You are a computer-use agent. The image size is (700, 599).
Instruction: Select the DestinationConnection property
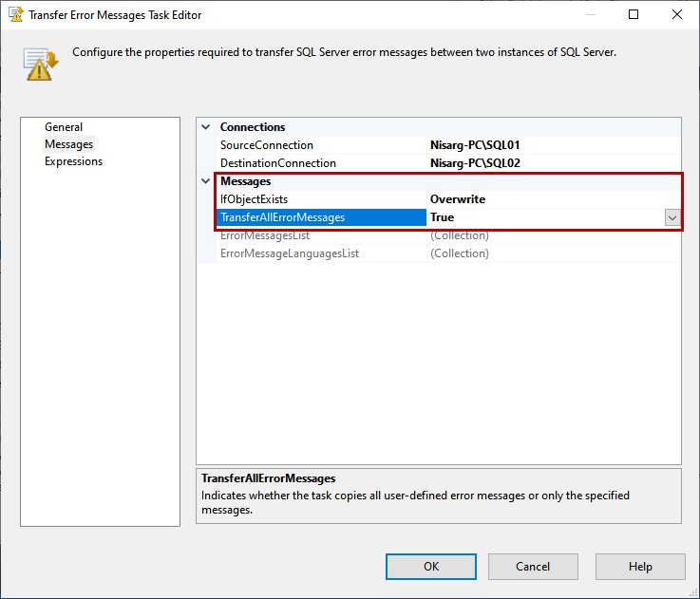[x=278, y=163]
